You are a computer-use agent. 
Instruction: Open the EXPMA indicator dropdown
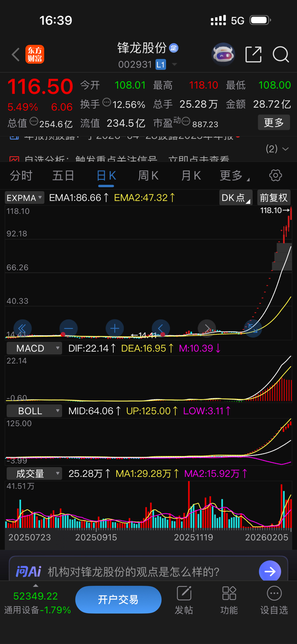tap(24, 198)
